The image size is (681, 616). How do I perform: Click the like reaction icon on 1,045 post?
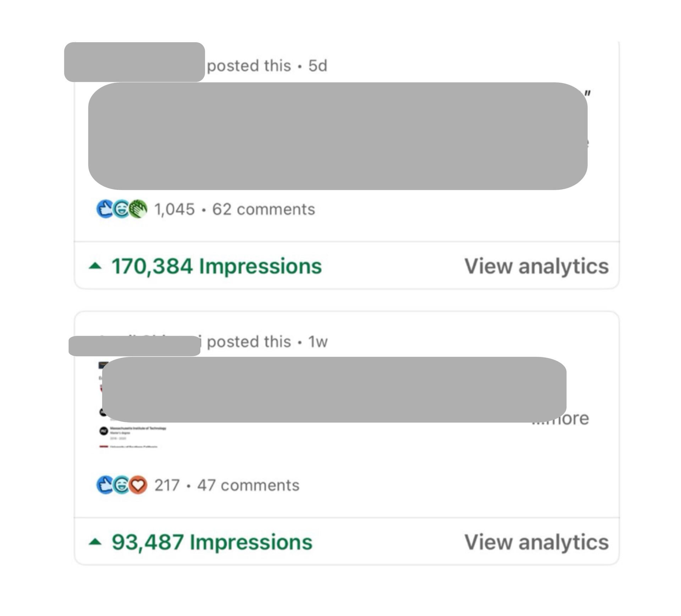(105, 209)
